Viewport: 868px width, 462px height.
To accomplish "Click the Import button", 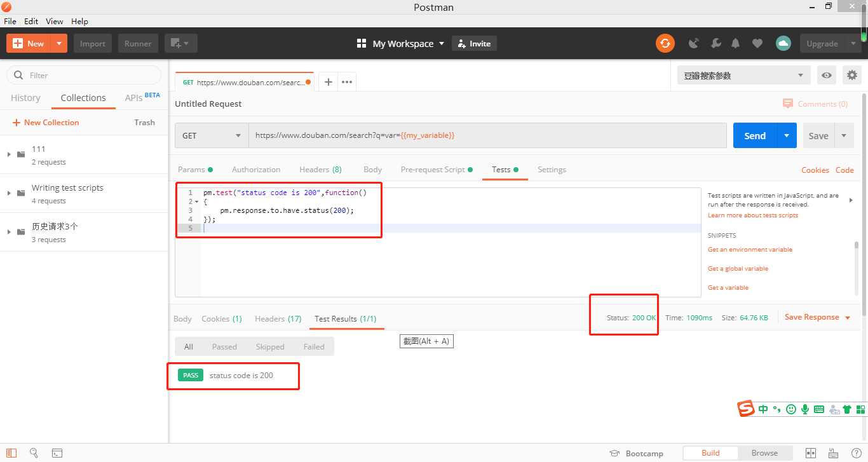I will pos(93,43).
